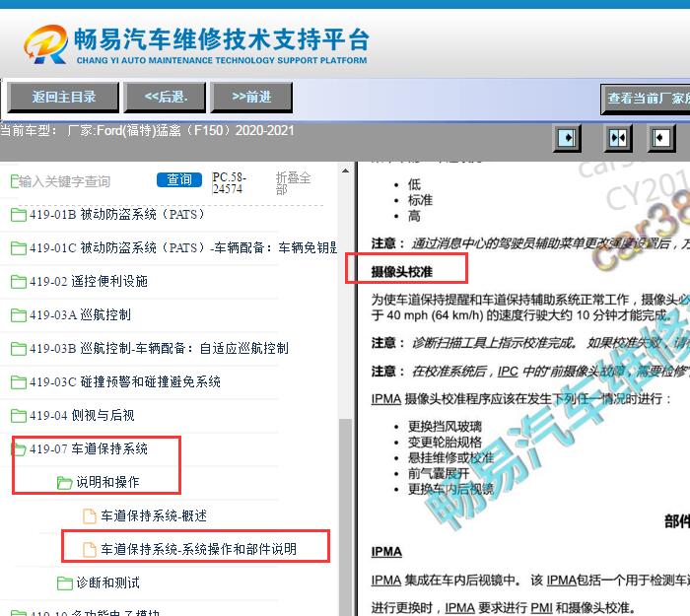Click folder icon of 419-03B 自适应巡航控制
This screenshot has height=616, width=690.
point(18,349)
